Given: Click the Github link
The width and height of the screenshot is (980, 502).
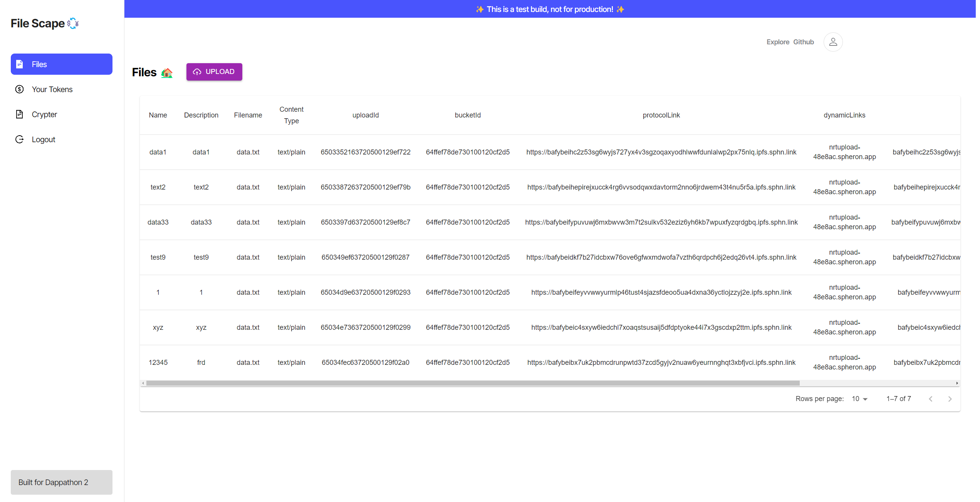Looking at the screenshot, I should (x=804, y=42).
